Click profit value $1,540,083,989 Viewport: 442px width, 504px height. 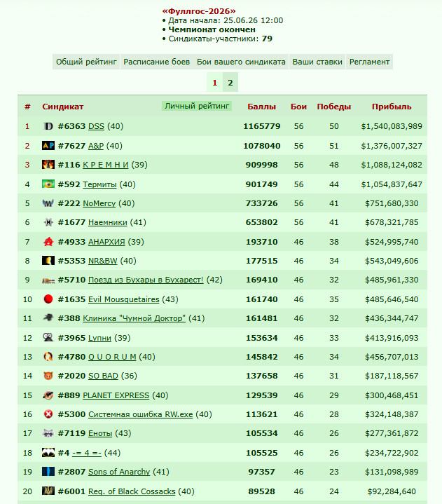(x=392, y=126)
